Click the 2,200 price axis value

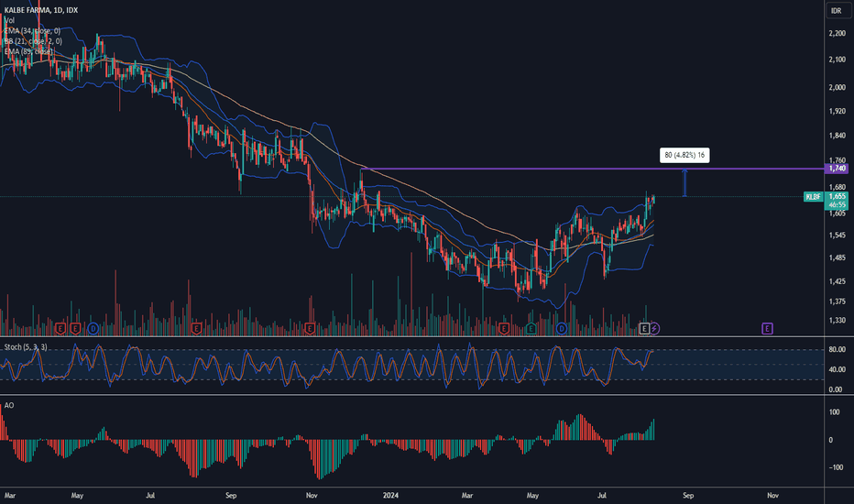pyautogui.click(x=838, y=33)
